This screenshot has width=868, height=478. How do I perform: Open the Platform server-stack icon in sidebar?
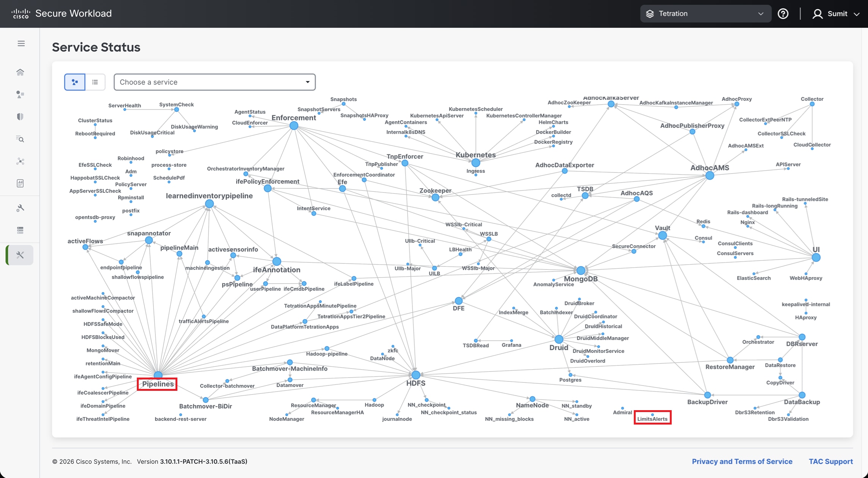pos(20,230)
